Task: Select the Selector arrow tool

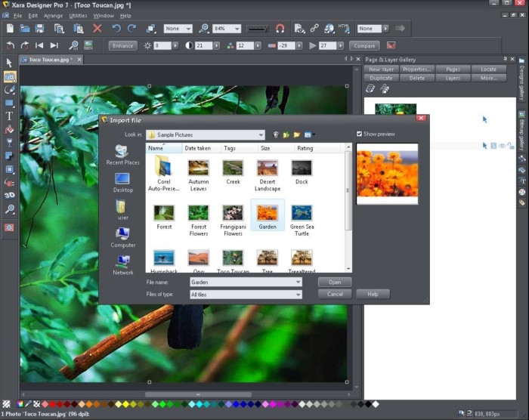Action: (9, 63)
